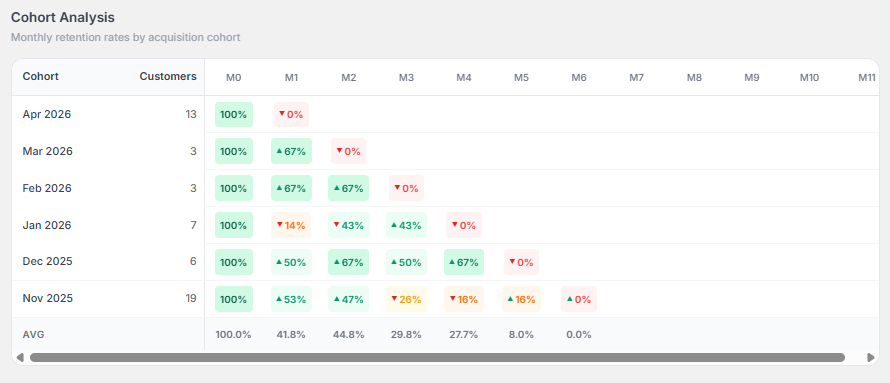Click AVG M3 value 29.8%

coord(406,335)
